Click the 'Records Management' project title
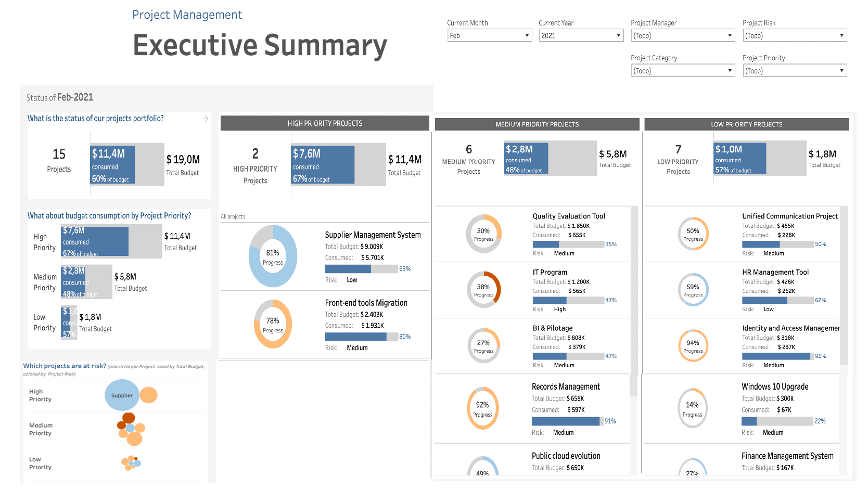The image size is (868, 490). pos(566,386)
